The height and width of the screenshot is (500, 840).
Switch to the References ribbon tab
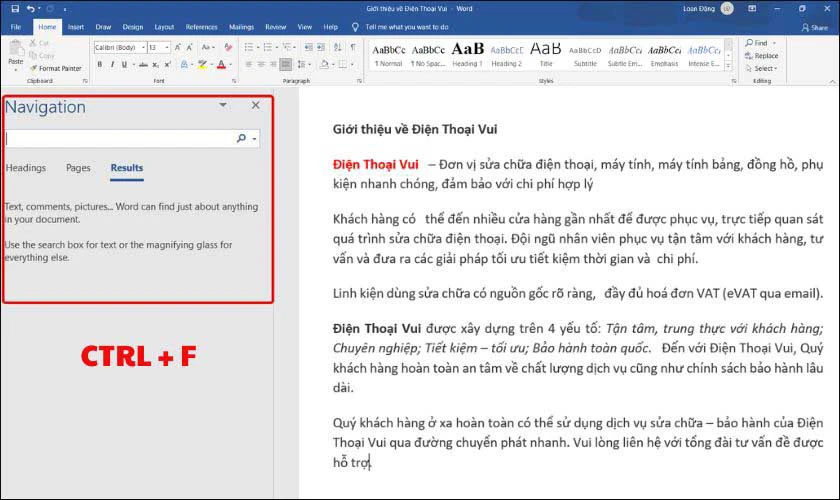tap(201, 27)
